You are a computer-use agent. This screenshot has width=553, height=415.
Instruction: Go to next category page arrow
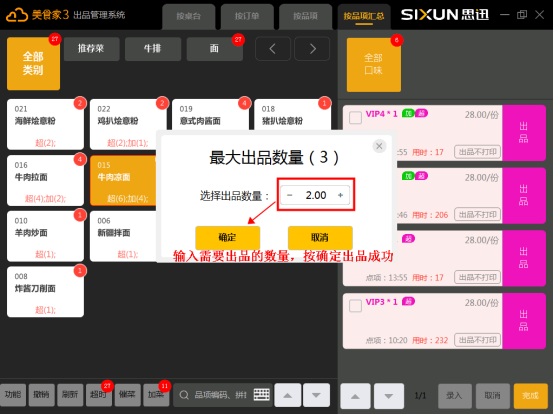(312, 49)
